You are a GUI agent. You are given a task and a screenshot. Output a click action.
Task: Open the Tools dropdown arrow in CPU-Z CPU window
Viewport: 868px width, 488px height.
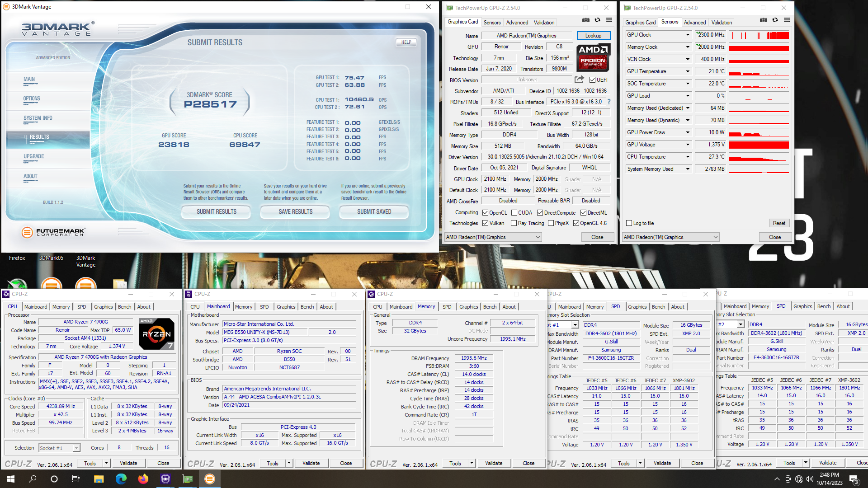pyautogui.click(x=106, y=463)
